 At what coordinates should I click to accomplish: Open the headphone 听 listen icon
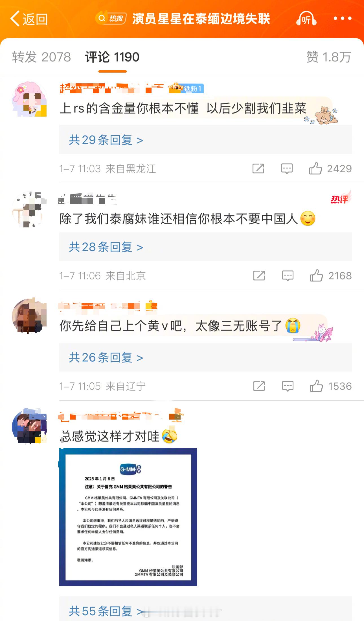tap(306, 18)
